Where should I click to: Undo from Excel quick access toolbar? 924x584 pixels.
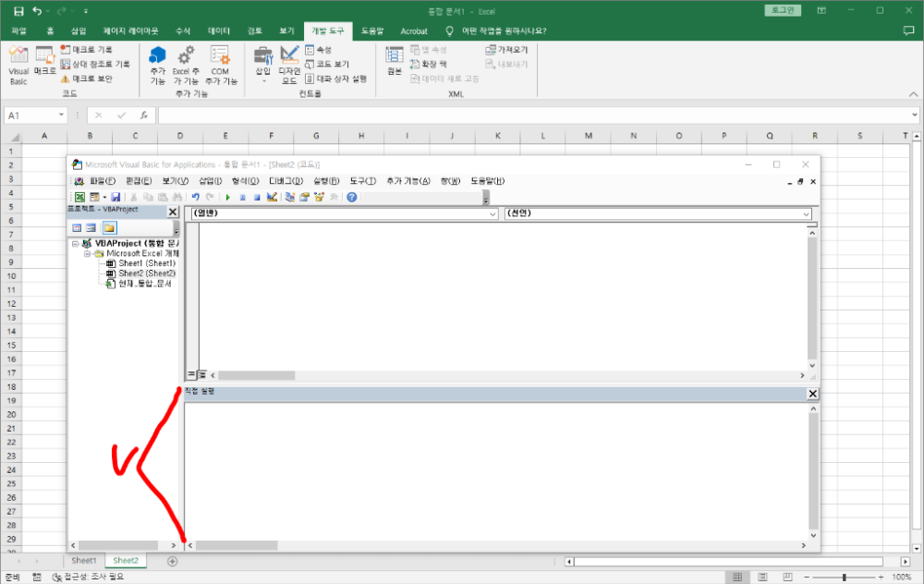click(37, 11)
